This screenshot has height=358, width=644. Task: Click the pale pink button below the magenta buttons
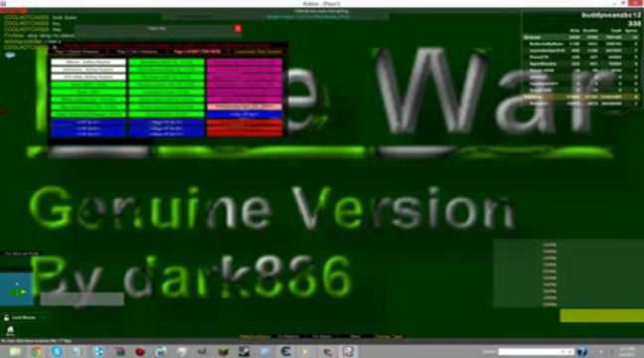(244, 106)
